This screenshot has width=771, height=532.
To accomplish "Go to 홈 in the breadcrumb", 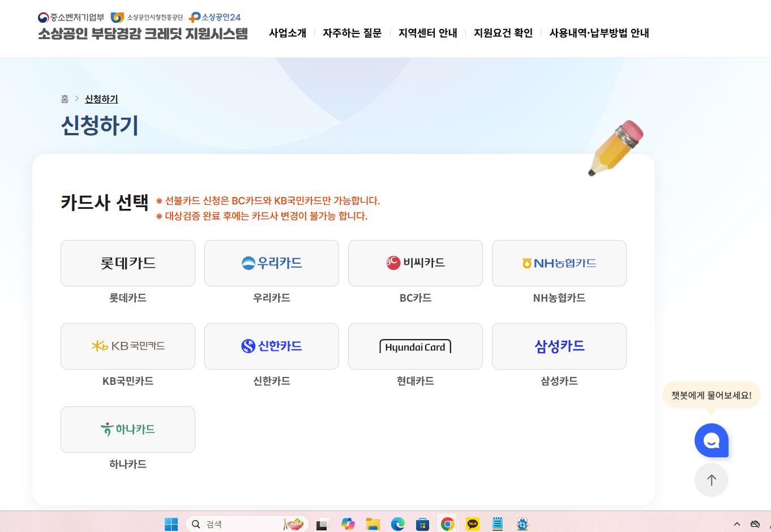I will (65, 99).
